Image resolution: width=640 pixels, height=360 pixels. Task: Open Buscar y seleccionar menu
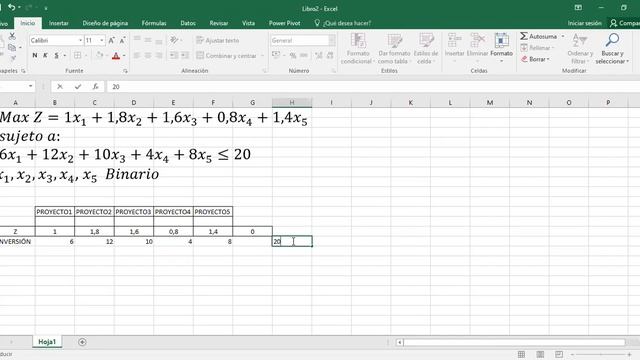click(x=612, y=49)
